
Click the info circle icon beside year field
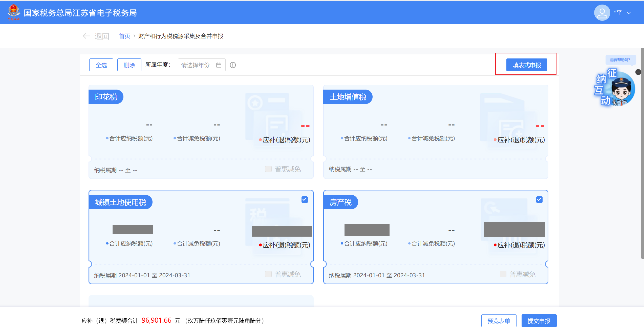click(x=233, y=65)
